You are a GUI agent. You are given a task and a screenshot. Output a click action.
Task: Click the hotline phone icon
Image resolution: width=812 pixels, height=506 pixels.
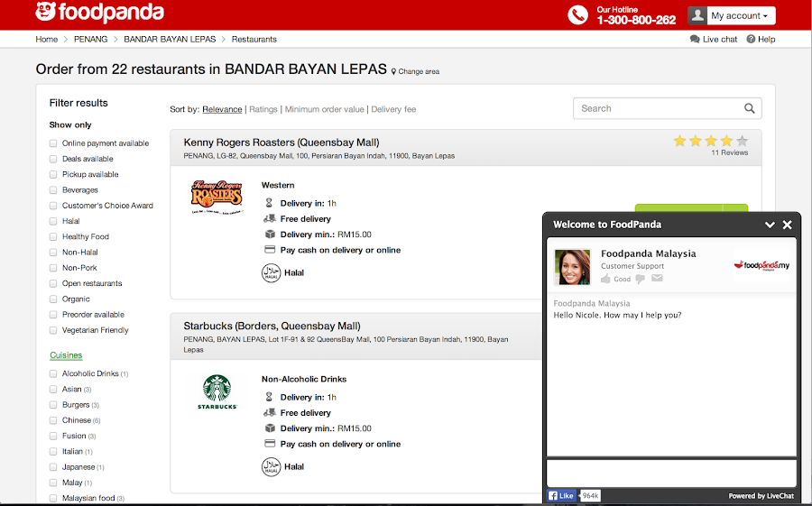tap(578, 15)
